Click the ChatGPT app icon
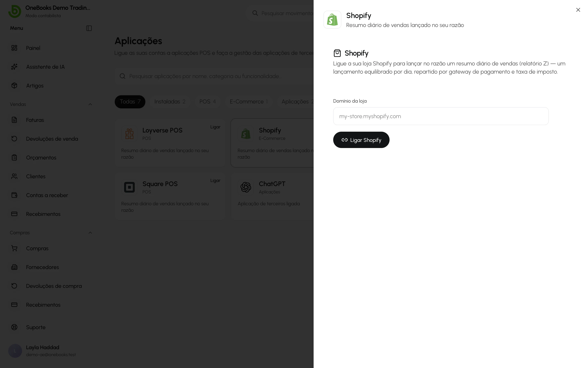Screen dimensions: 588x368 246,187
